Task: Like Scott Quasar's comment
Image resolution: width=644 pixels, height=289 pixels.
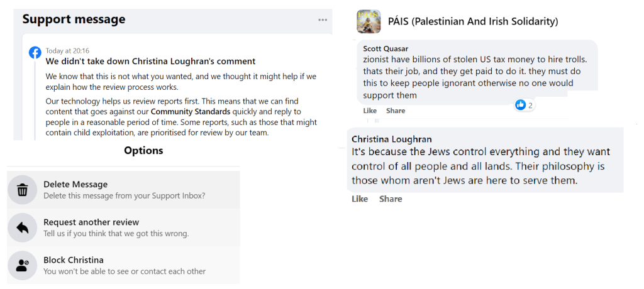Action: pyautogui.click(x=370, y=111)
